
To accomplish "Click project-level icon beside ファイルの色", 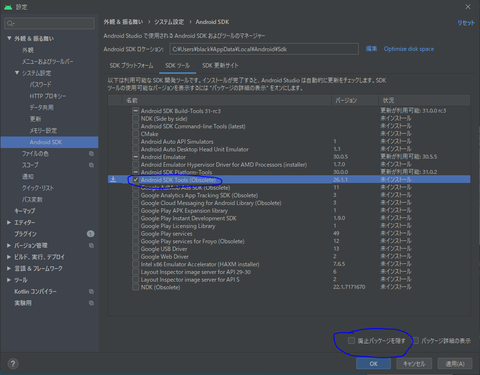I will point(91,154).
